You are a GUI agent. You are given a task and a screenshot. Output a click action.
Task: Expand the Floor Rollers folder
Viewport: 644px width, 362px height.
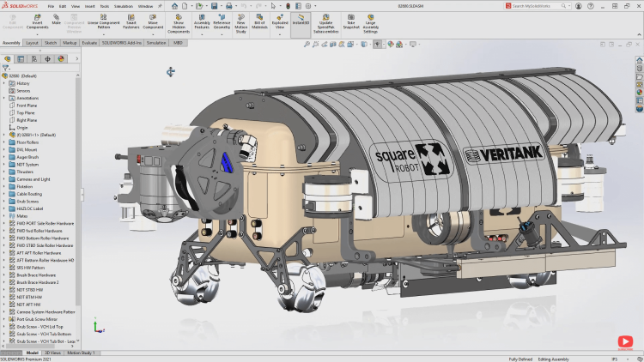pyautogui.click(x=4, y=142)
